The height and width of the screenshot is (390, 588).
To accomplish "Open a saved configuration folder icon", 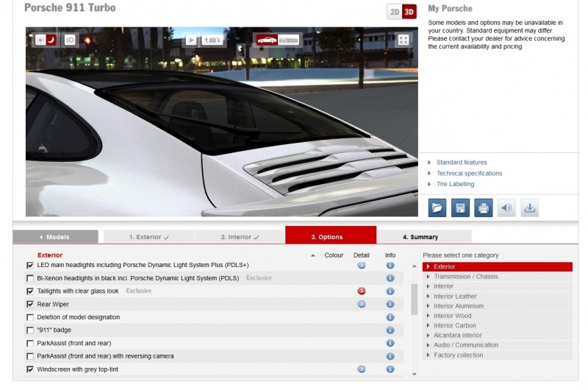I will [x=437, y=208].
